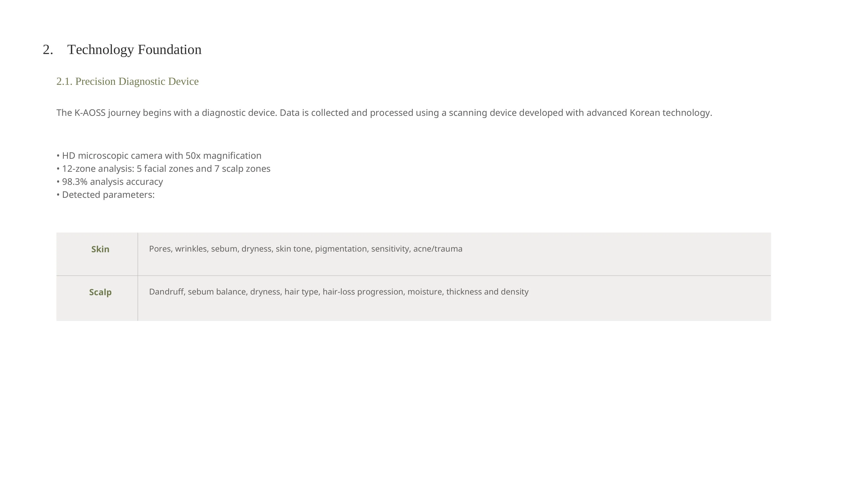The height and width of the screenshot is (488, 868).
Task: Click the Scalp row header cell
Action: point(97,298)
